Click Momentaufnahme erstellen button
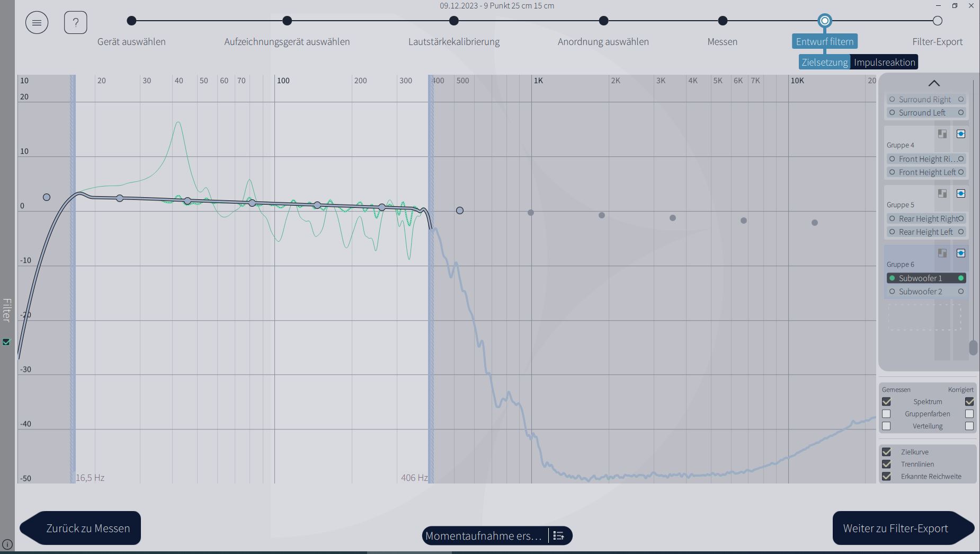980x554 pixels. pyautogui.click(x=484, y=535)
